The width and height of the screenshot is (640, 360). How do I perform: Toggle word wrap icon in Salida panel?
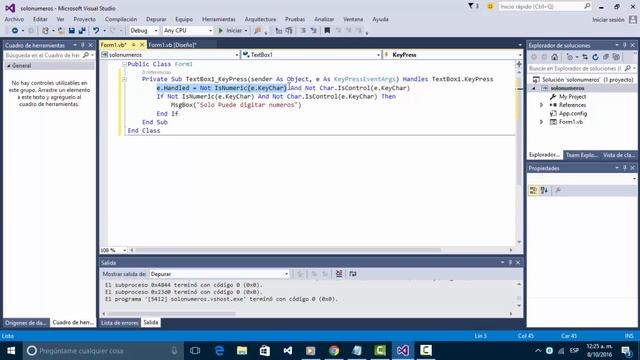click(353, 274)
